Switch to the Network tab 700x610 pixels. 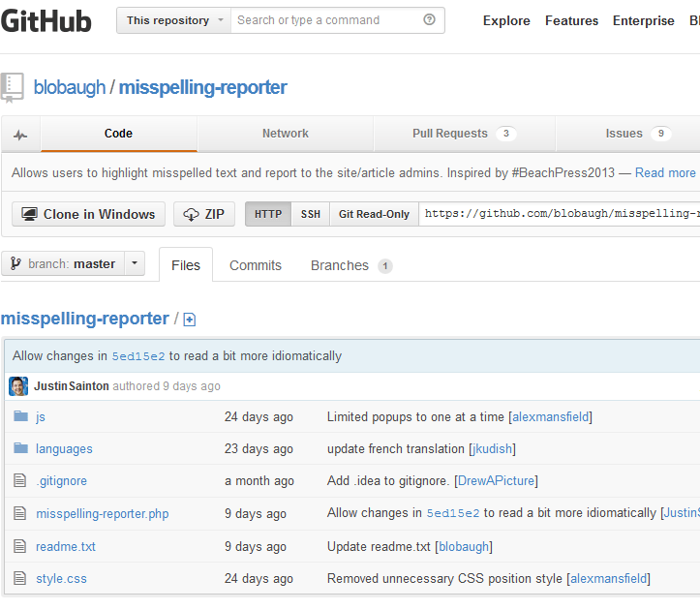(x=286, y=134)
